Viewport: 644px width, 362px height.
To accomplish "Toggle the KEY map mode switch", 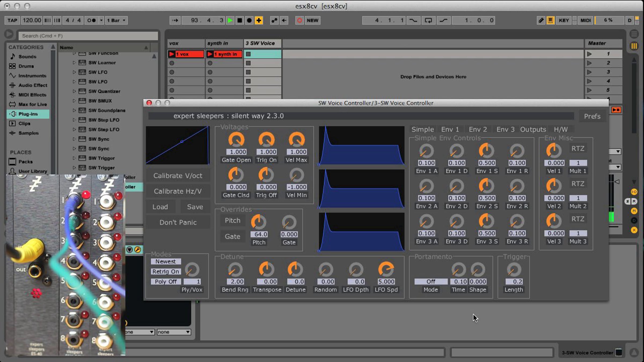I will (564, 20).
